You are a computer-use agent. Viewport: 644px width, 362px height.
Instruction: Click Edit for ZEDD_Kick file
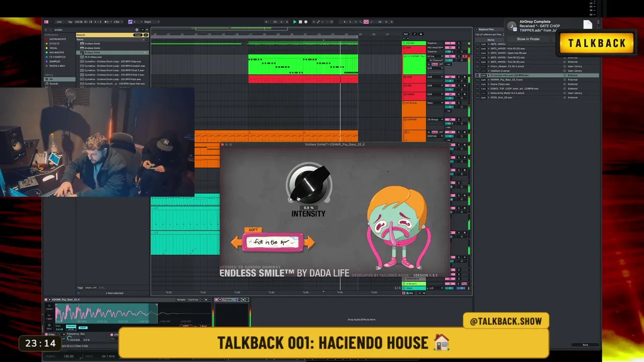[x=484, y=98]
